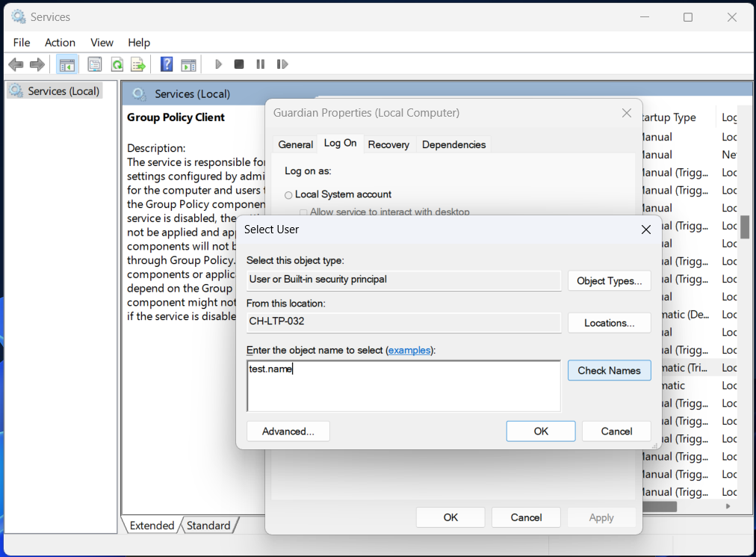The height and width of the screenshot is (557, 756).
Task: Click the horizontal scrollbar right arrow
Action: [x=728, y=506]
